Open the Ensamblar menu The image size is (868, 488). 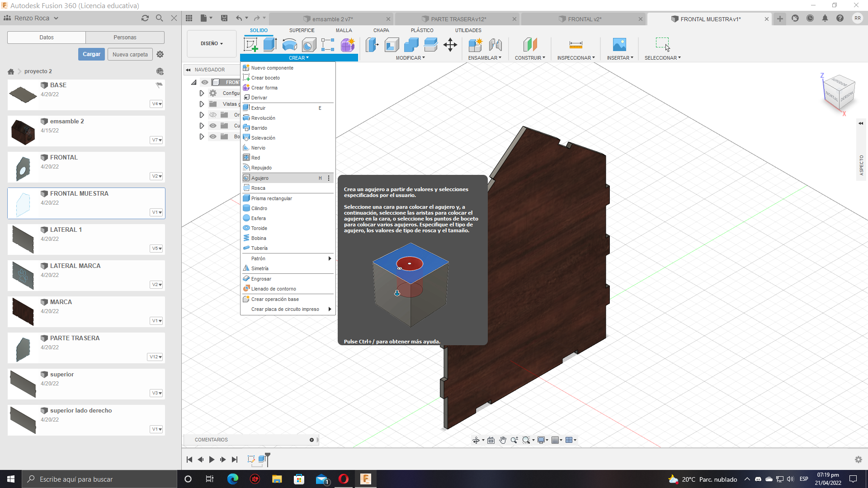click(485, 58)
